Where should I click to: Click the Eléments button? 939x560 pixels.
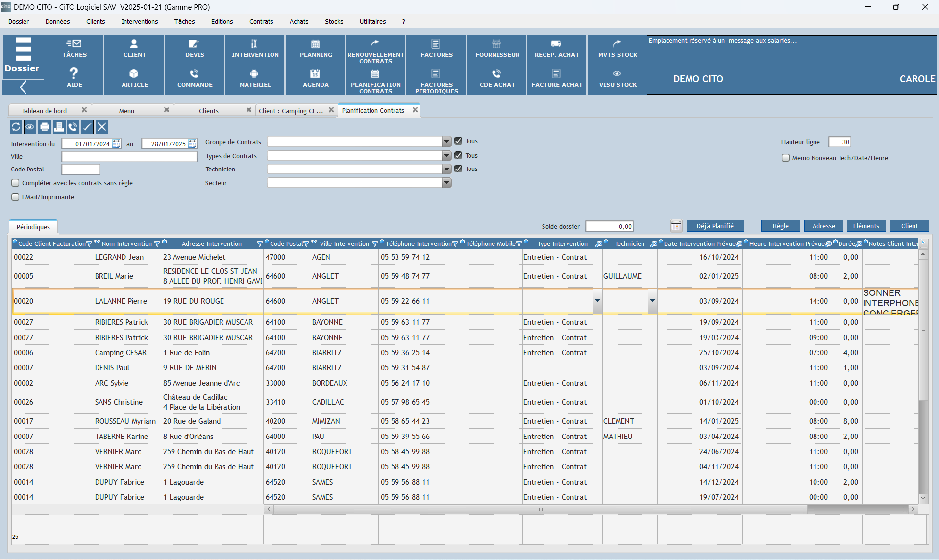[865, 226]
